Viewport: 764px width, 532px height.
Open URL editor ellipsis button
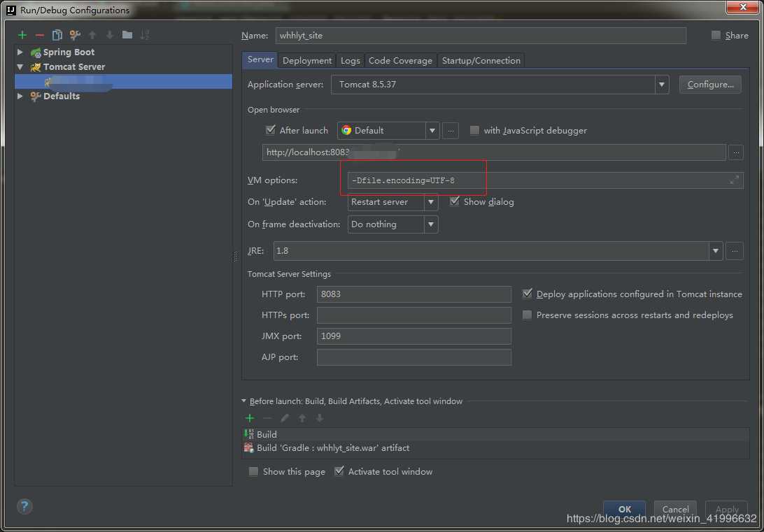[736, 153]
